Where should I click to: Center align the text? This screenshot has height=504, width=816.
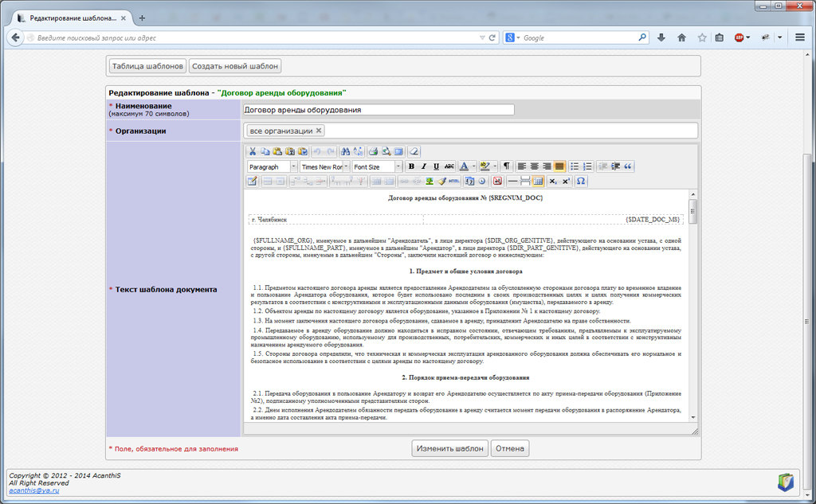(534, 166)
